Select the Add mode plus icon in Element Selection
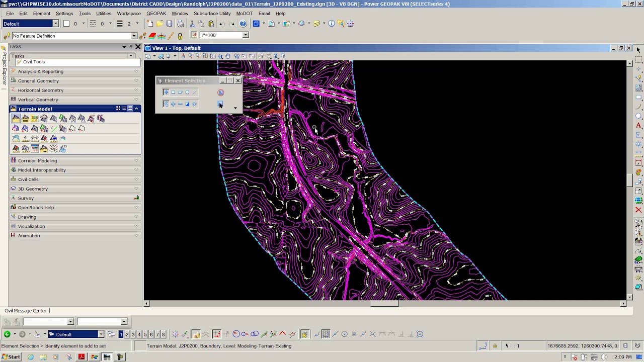Screen dimensions: 644x362 coord(173,104)
